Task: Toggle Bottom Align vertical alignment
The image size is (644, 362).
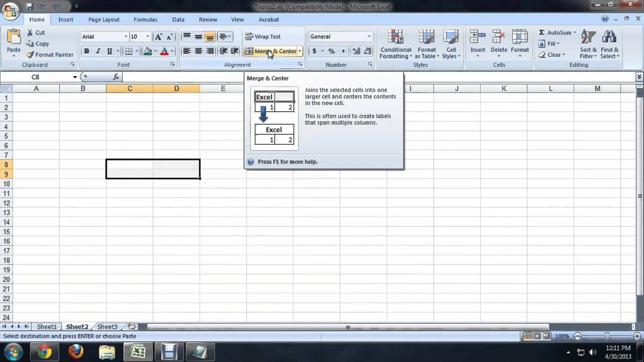Action: (210, 37)
